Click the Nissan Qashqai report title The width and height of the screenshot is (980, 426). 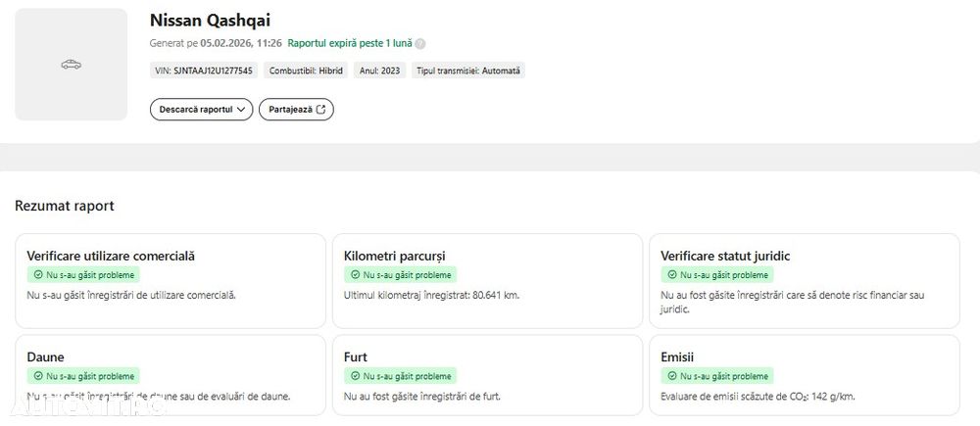(210, 20)
